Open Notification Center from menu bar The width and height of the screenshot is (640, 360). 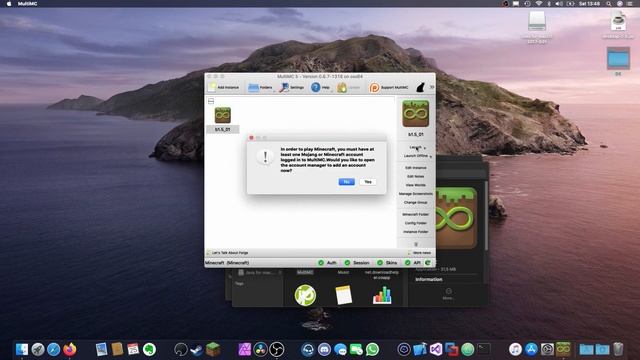[x=630, y=4]
